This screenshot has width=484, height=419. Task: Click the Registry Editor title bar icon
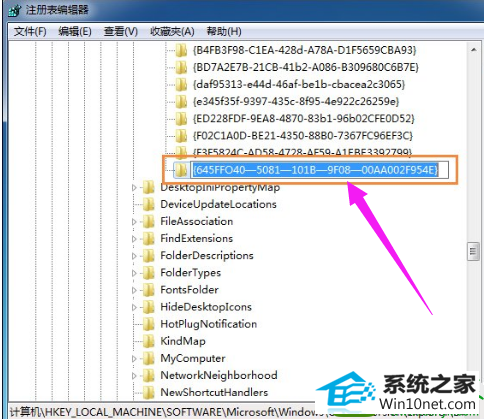pos(15,10)
